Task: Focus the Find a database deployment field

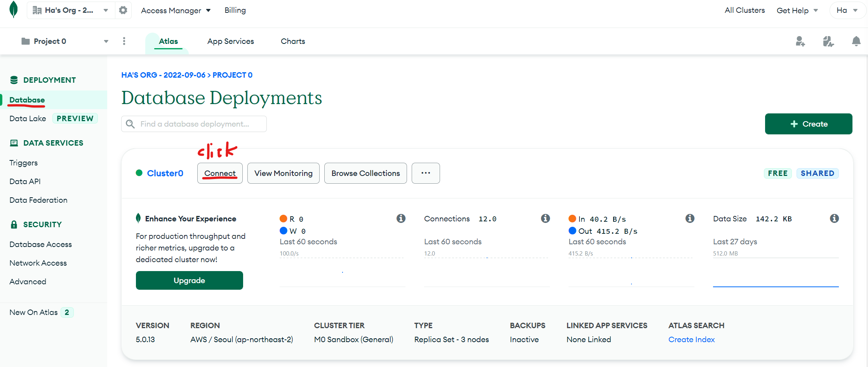Action: point(194,124)
